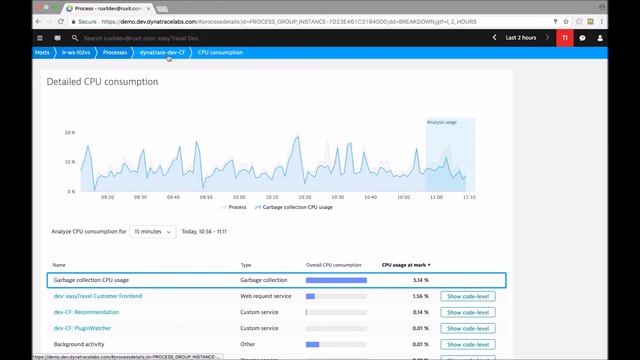The image size is (640, 360).
Task: Click CPU consumption breadcrumb
Action: click(x=220, y=53)
